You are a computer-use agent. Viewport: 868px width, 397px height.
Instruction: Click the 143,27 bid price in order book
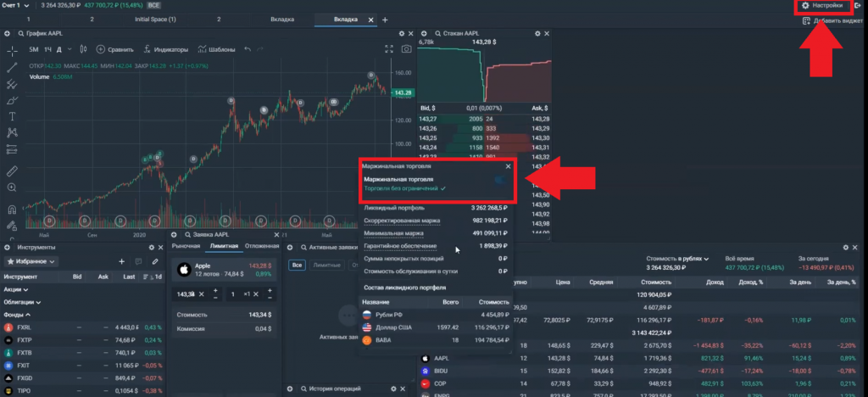pyautogui.click(x=428, y=119)
